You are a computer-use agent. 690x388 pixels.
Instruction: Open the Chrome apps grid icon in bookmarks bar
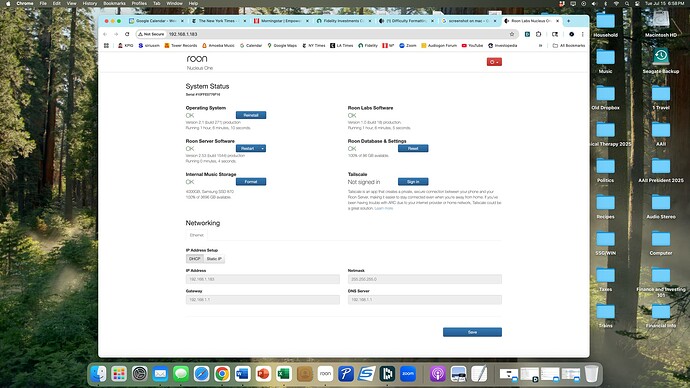(106, 45)
